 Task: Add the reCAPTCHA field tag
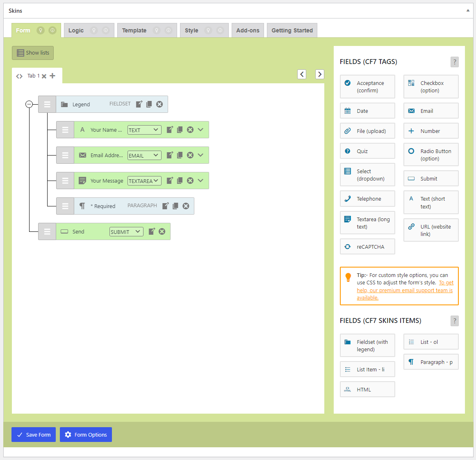pyautogui.click(x=367, y=247)
